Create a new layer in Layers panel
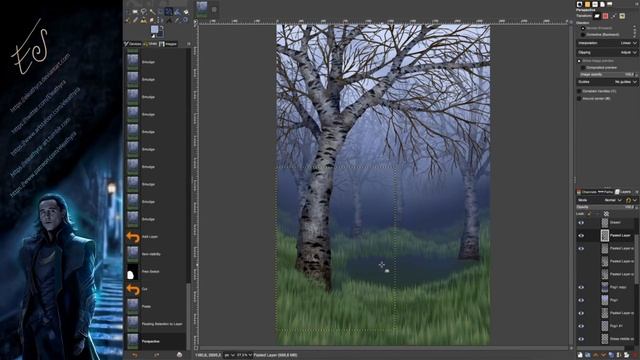 tap(580, 355)
